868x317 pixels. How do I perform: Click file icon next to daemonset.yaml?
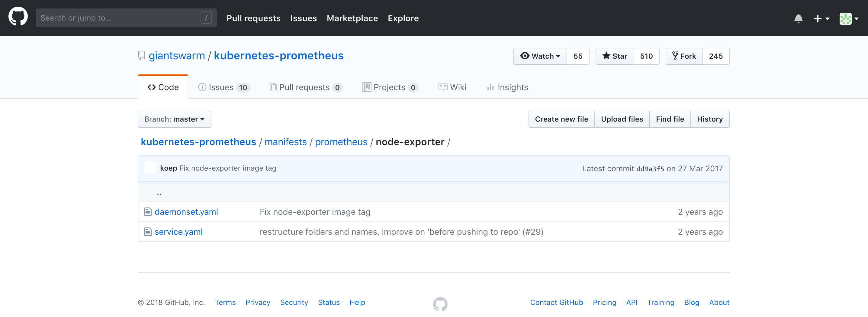pos(148,212)
